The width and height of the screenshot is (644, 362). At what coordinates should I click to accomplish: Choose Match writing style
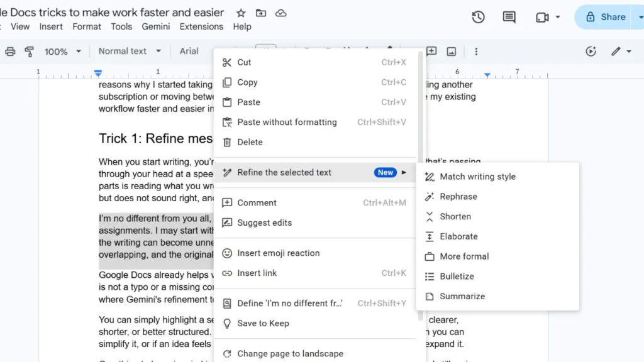tap(497, 177)
